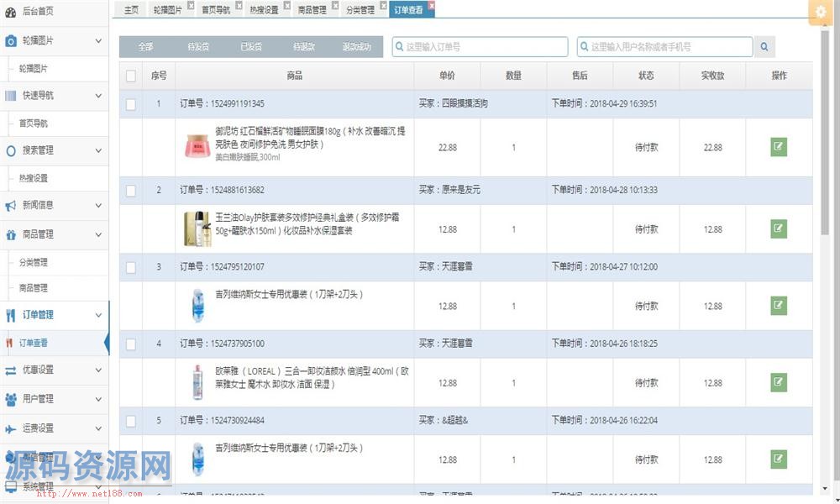840x504 pixels.
Task: Open 订单查看 in the sidebar
Action: click(x=34, y=344)
